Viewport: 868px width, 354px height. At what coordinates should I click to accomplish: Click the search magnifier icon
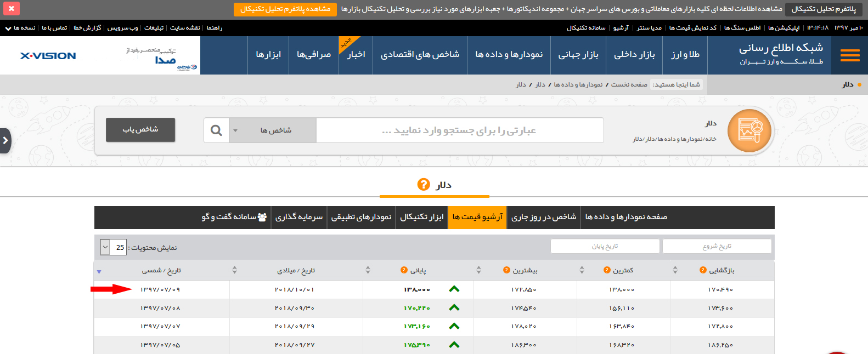point(216,130)
